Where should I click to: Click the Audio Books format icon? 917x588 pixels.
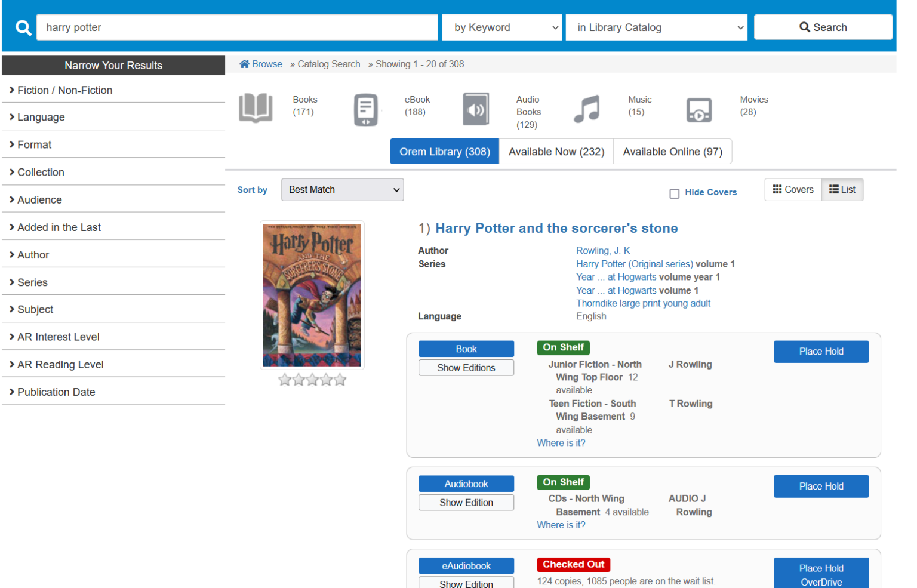coord(476,109)
